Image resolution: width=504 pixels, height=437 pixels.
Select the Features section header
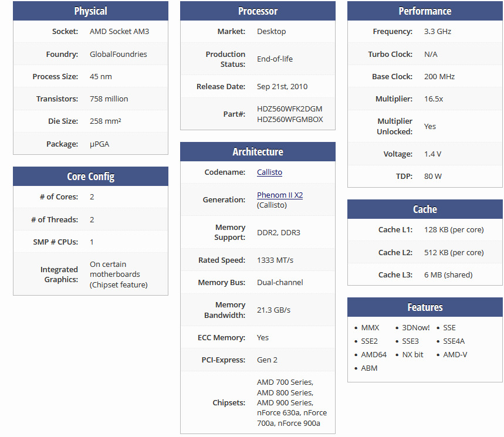425,307
